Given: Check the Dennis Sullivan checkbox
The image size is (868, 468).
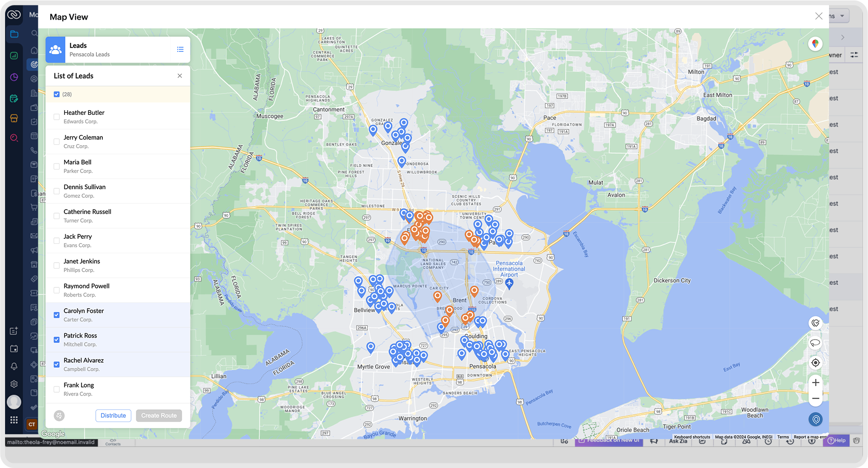Looking at the screenshot, I should [x=57, y=191].
